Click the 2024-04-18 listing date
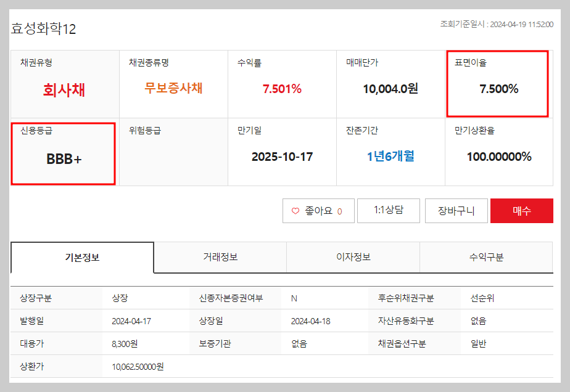Image resolution: width=570 pixels, height=392 pixels. click(310, 321)
